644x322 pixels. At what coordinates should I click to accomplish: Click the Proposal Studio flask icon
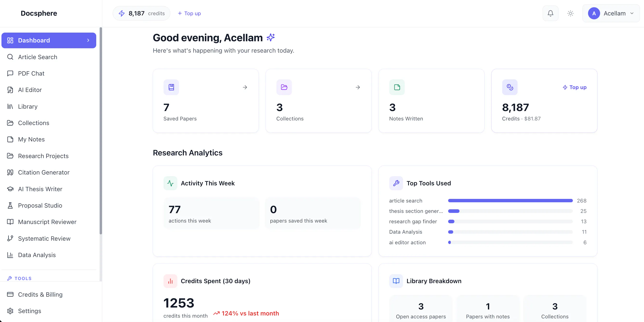click(10, 205)
